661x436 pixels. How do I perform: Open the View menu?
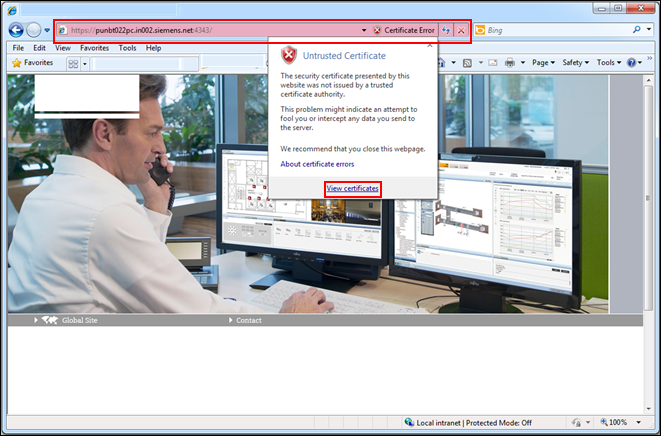tap(63, 47)
